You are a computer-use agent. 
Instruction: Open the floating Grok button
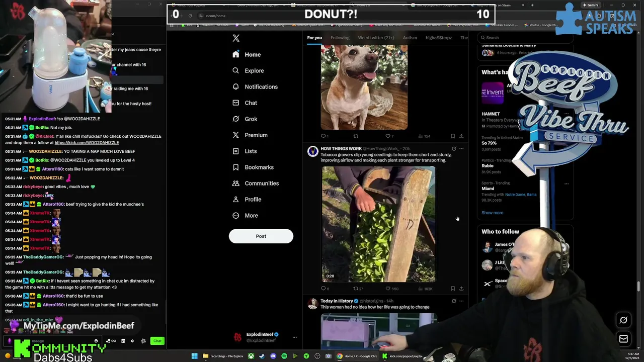tap(623, 320)
